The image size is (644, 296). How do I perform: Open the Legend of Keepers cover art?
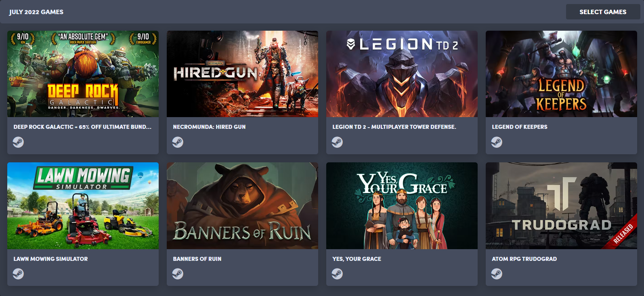click(x=561, y=74)
